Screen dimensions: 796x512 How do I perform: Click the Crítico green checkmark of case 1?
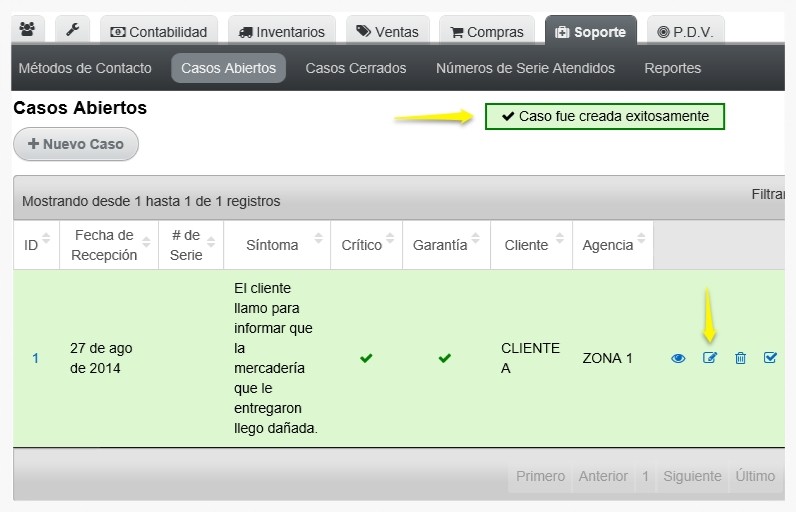[366, 358]
